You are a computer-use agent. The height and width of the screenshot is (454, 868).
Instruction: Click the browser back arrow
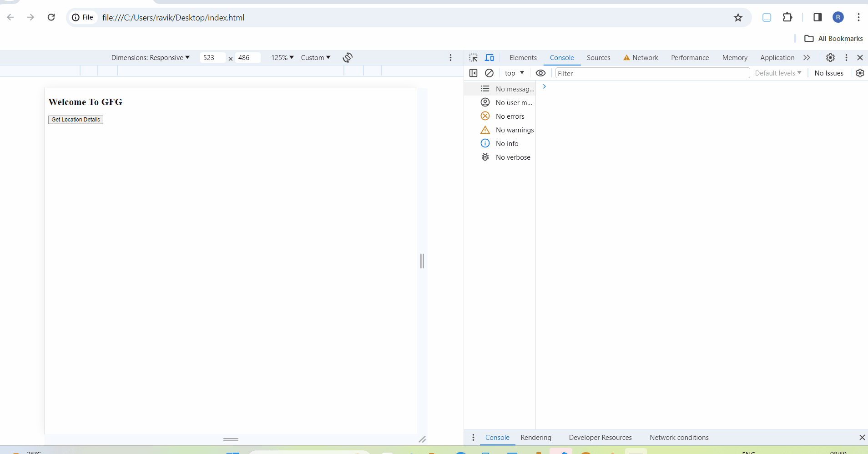pos(10,17)
